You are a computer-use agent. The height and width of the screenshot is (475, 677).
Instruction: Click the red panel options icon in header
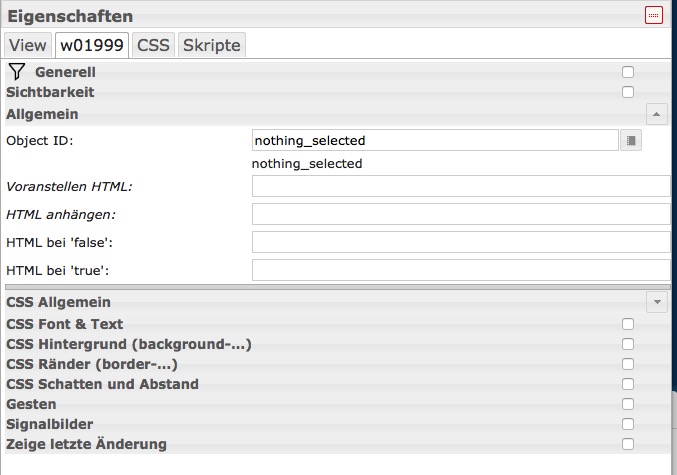point(654,15)
